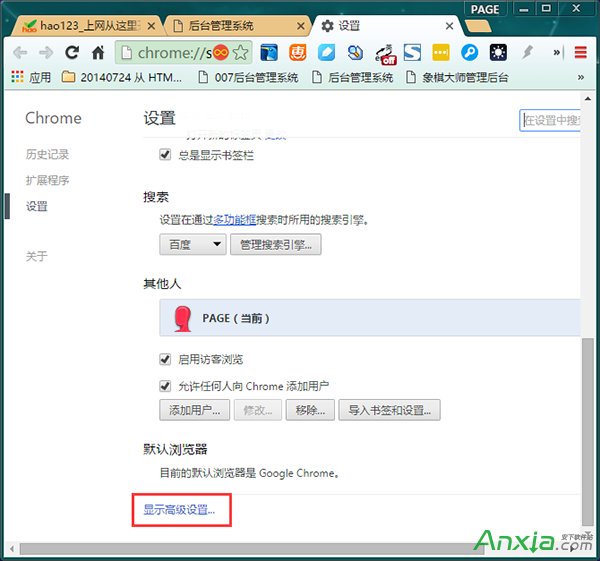The height and width of the screenshot is (561, 600).
Task: Reload the settings page
Action: point(72,52)
